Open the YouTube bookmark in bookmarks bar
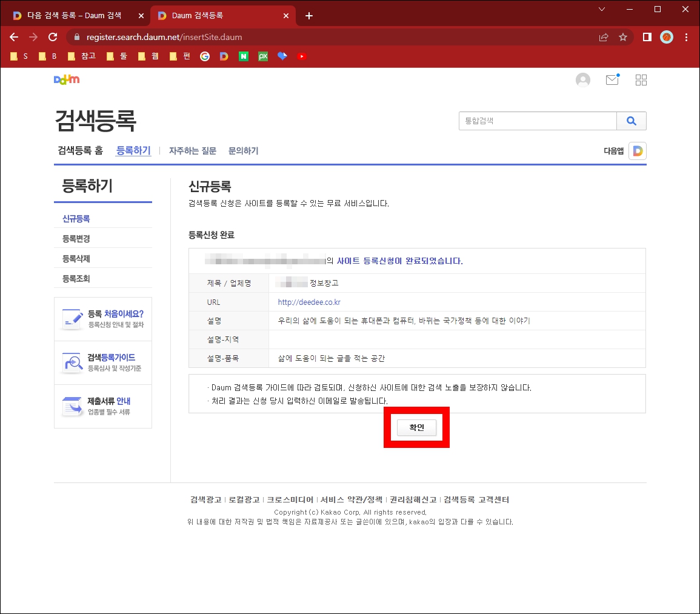Image resolution: width=700 pixels, height=614 pixels. coord(301,56)
